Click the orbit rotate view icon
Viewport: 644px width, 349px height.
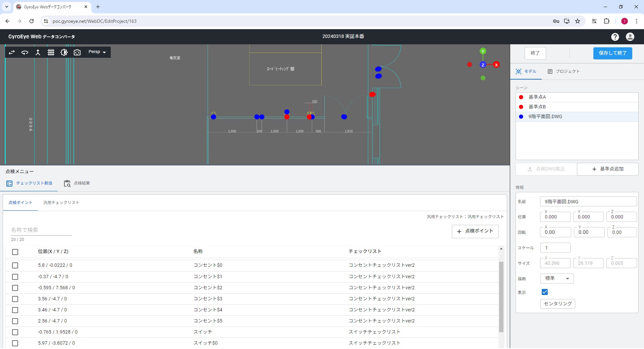click(x=25, y=52)
